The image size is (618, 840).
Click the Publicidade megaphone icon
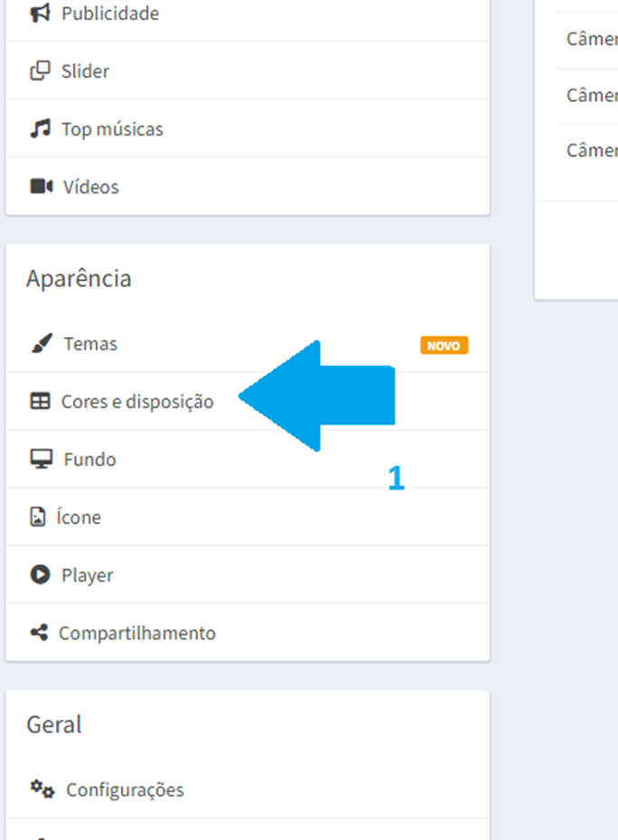click(40, 13)
